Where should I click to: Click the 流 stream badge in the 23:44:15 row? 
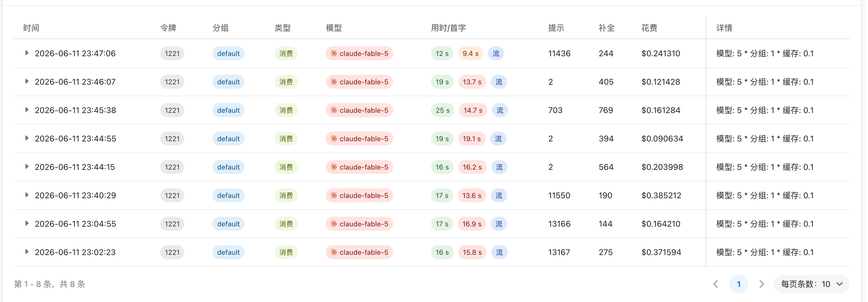[499, 167]
